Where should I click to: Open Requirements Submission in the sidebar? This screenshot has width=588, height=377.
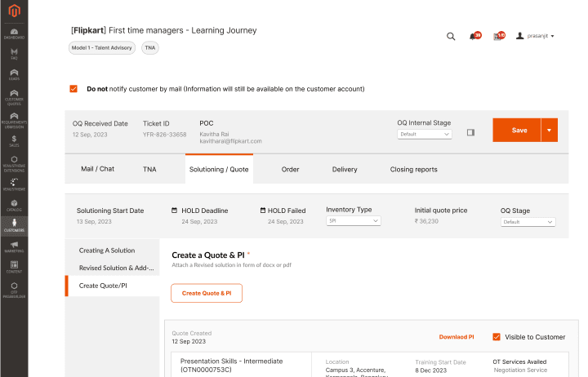[x=14, y=121]
